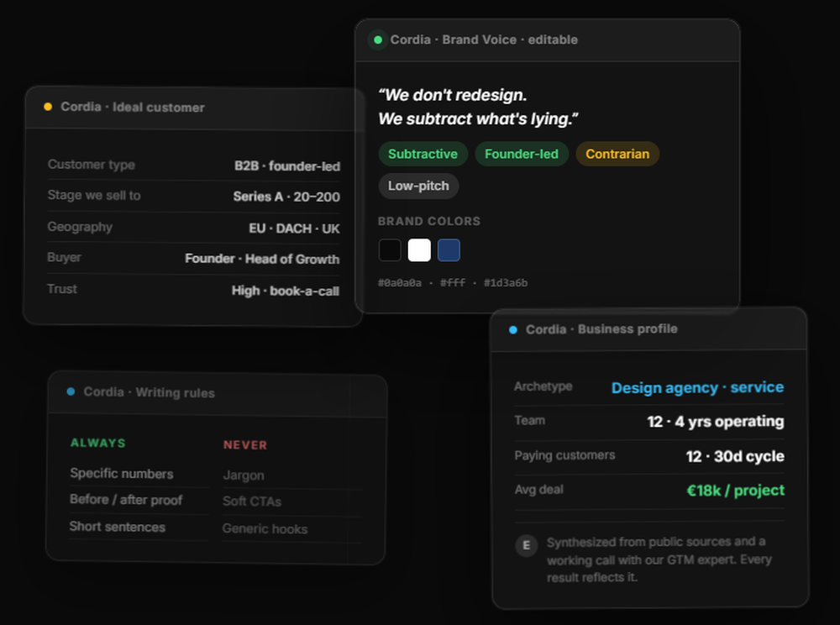Click the round E avatar in Business profile
The width and height of the screenshot is (840, 625).
coord(526,545)
